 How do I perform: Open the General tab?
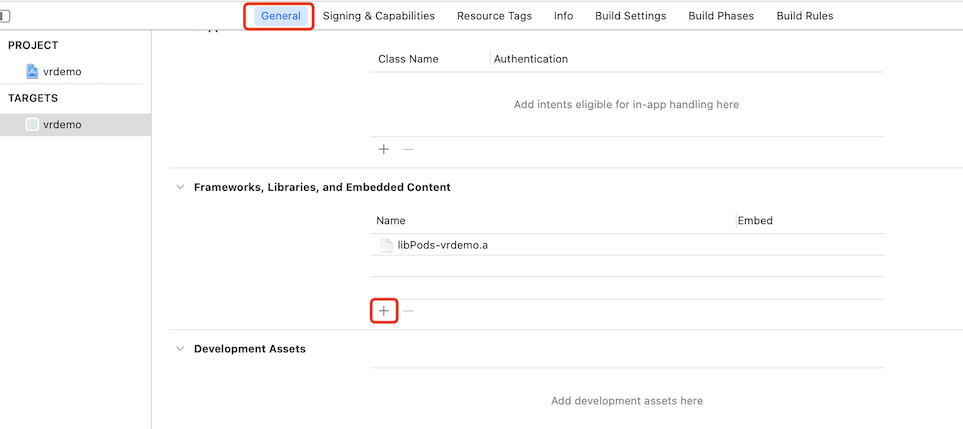281,17
